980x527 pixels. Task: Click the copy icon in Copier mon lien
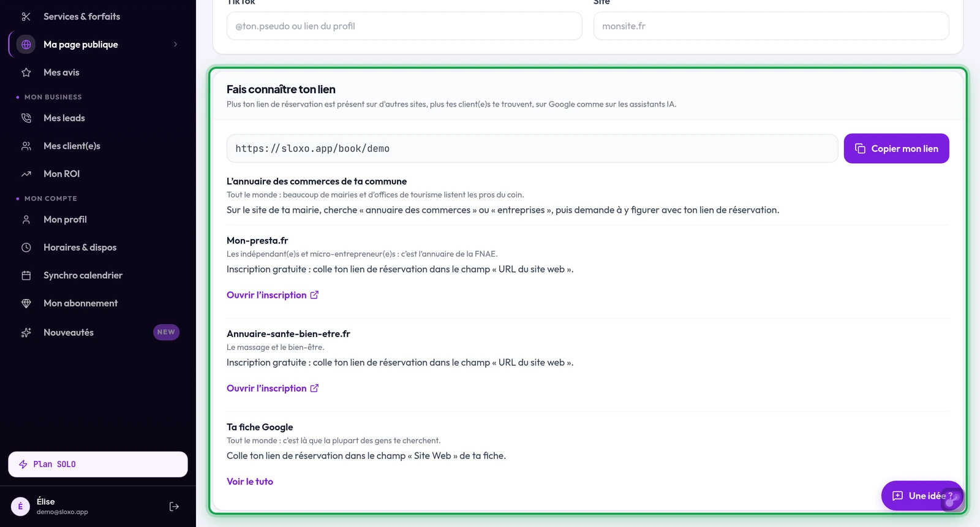860,148
